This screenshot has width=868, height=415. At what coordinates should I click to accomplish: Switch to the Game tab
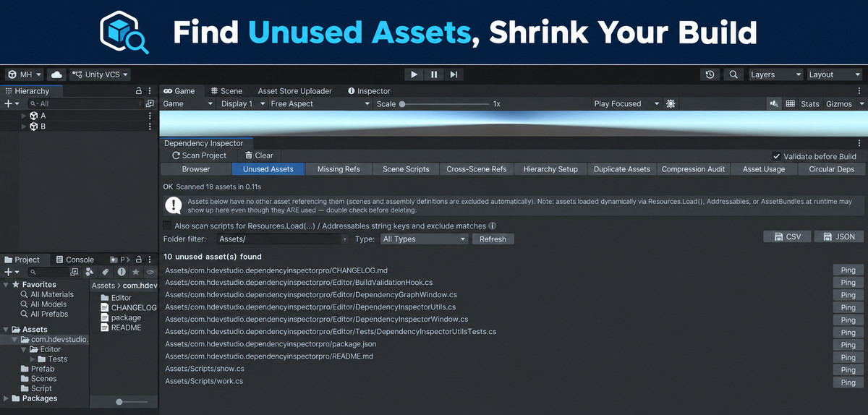pyautogui.click(x=179, y=91)
